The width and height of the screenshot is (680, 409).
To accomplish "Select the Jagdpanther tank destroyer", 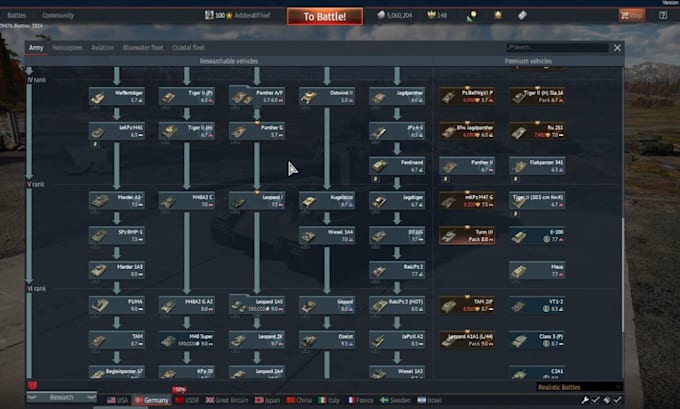I will (397, 96).
